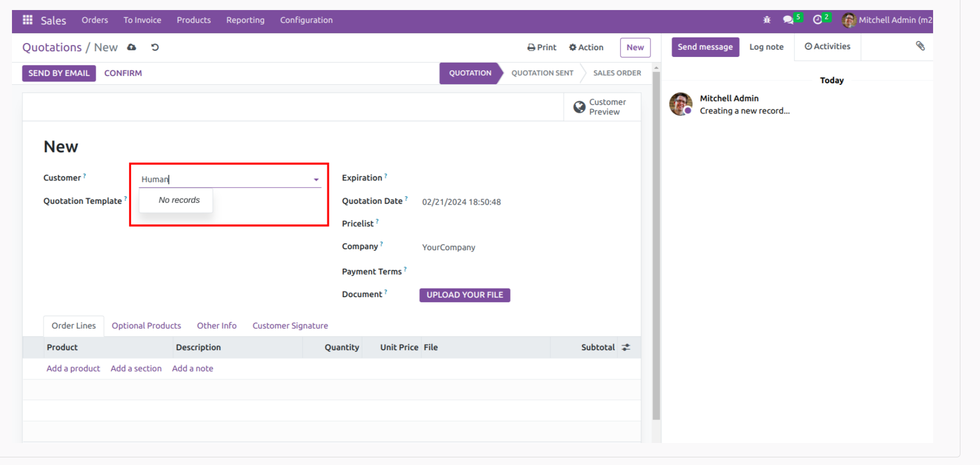
Task: Open the apps grid menu icon
Action: click(28, 20)
